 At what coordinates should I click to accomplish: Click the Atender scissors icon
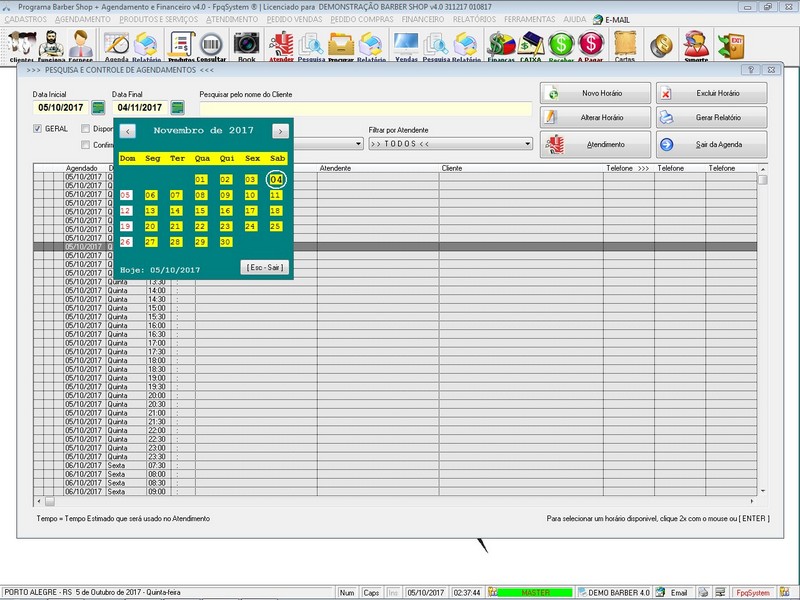pyautogui.click(x=281, y=46)
